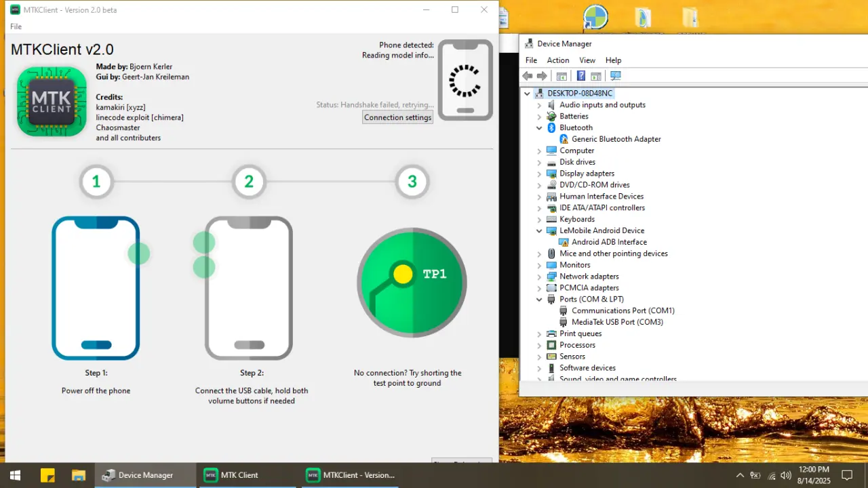Select MediaTek USB Port (COM3) entry
The height and width of the screenshot is (488, 868).
pos(618,322)
